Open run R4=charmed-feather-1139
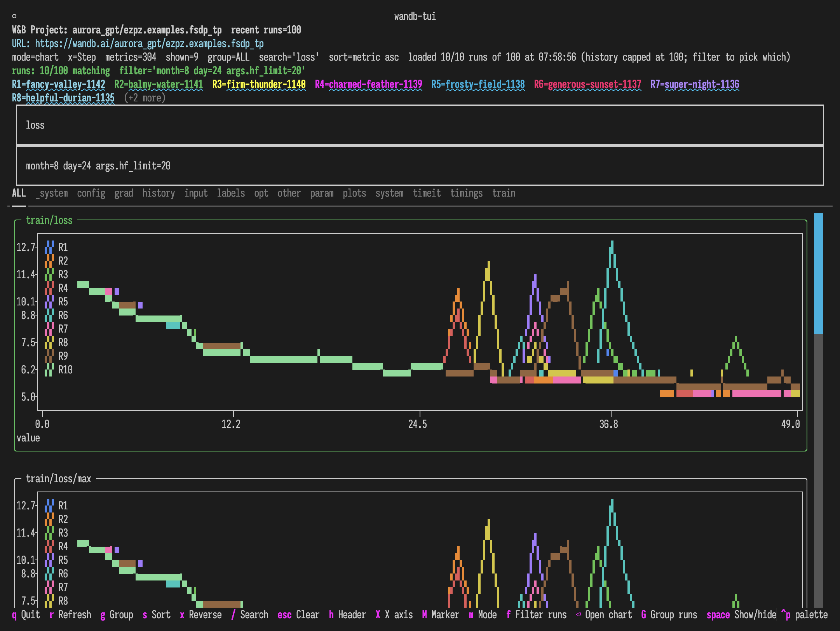The width and height of the screenshot is (840, 631). click(368, 84)
